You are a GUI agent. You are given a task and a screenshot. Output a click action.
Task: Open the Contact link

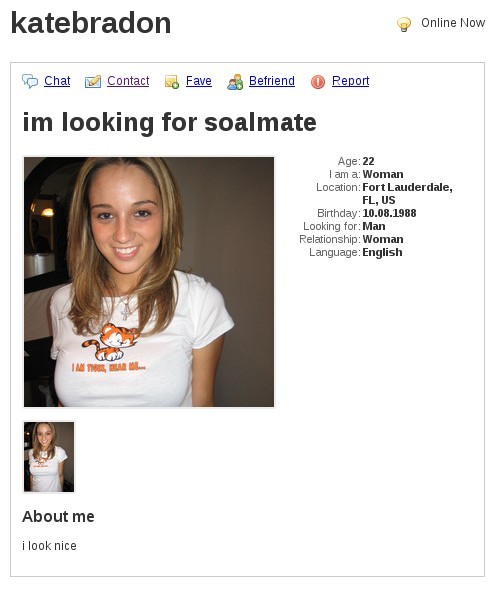click(x=128, y=81)
